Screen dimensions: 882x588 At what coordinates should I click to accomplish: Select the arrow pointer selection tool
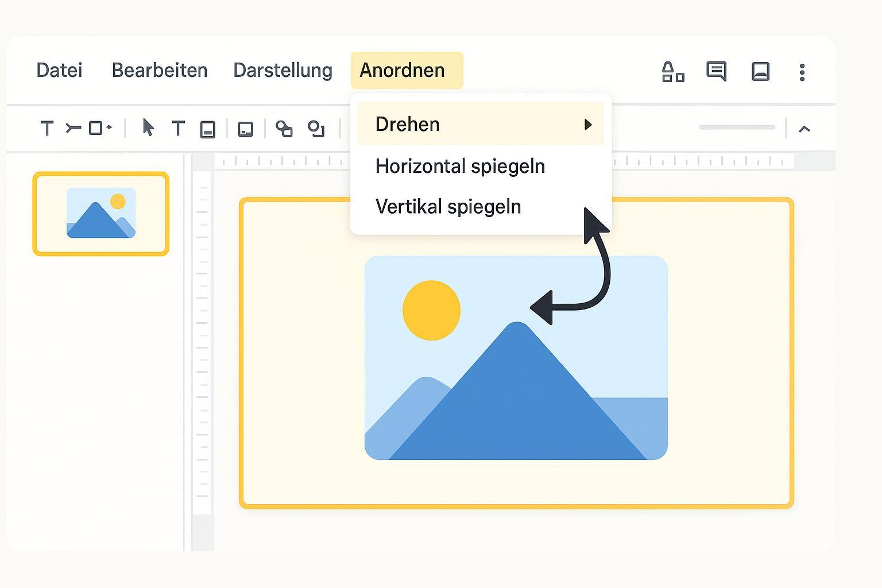[148, 127]
